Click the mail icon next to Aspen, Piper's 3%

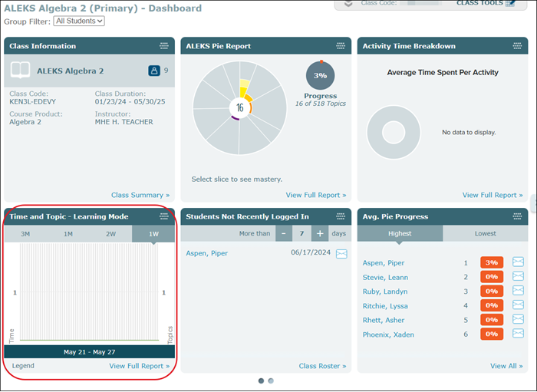[518, 262]
